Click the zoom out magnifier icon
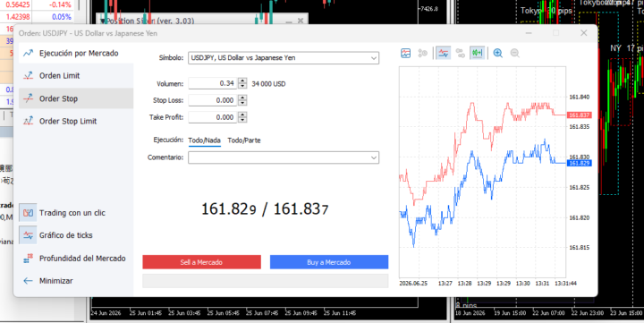The width and height of the screenshot is (644, 323). point(514,53)
